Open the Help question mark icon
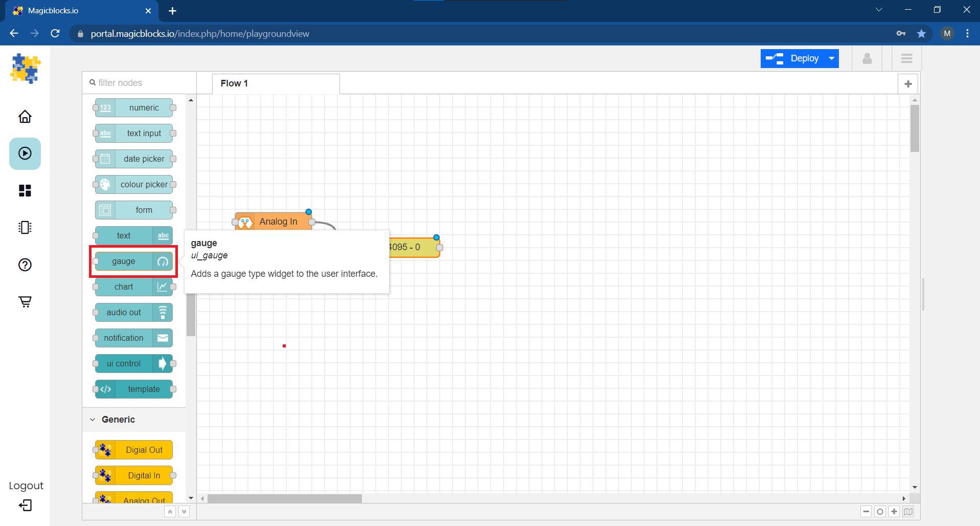Image resolution: width=980 pixels, height=526 pixels. [25, 265]
